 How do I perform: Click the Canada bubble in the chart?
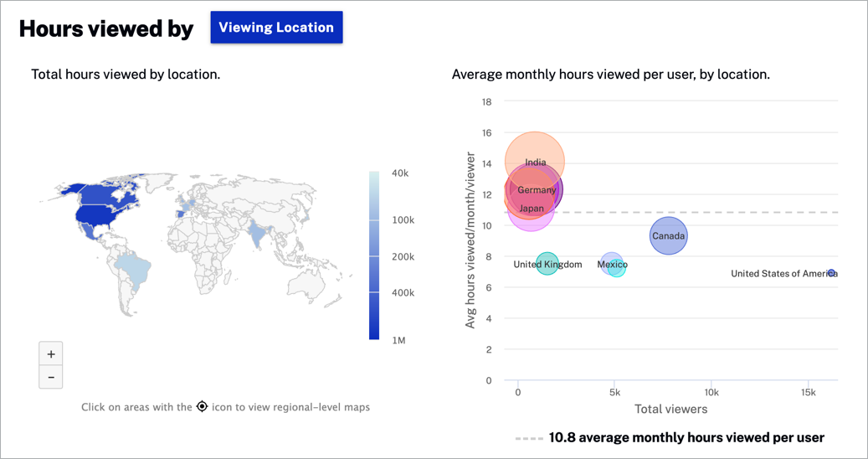point(668,235)
